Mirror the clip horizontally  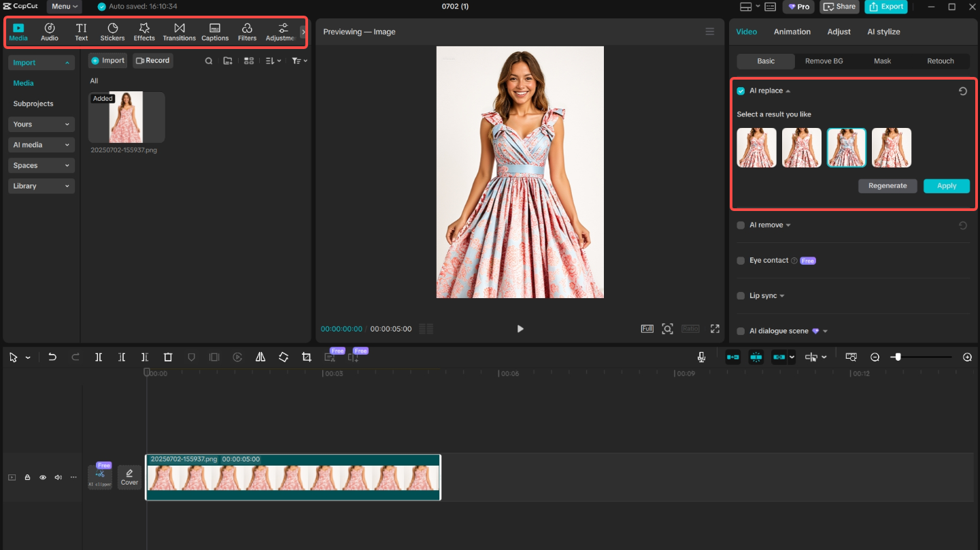[x=260, y=357]
